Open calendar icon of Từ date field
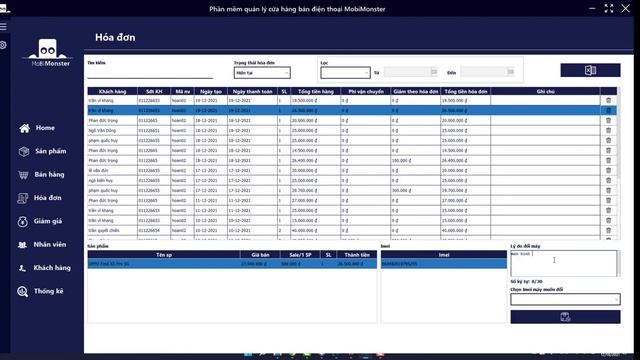Viewport: 640px width, 360px height. (x=433, y=72)
